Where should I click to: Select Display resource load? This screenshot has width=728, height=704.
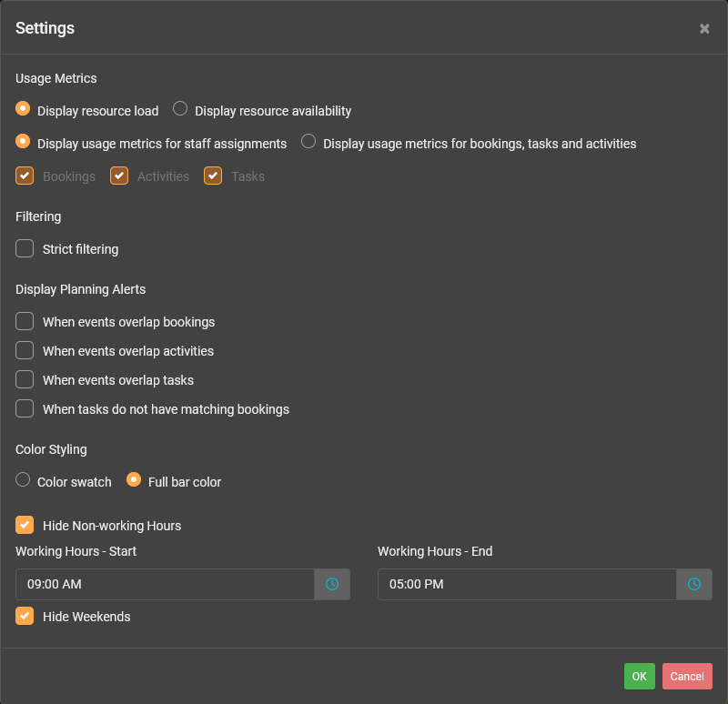pos(22,107)
